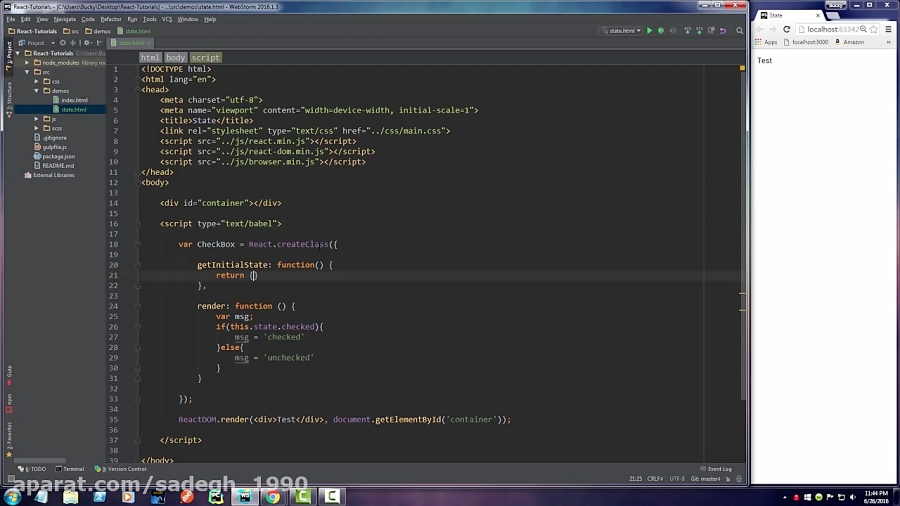Click the body breadcrumb tag
This screenshot has height=506, width=900.
[175, 57]
